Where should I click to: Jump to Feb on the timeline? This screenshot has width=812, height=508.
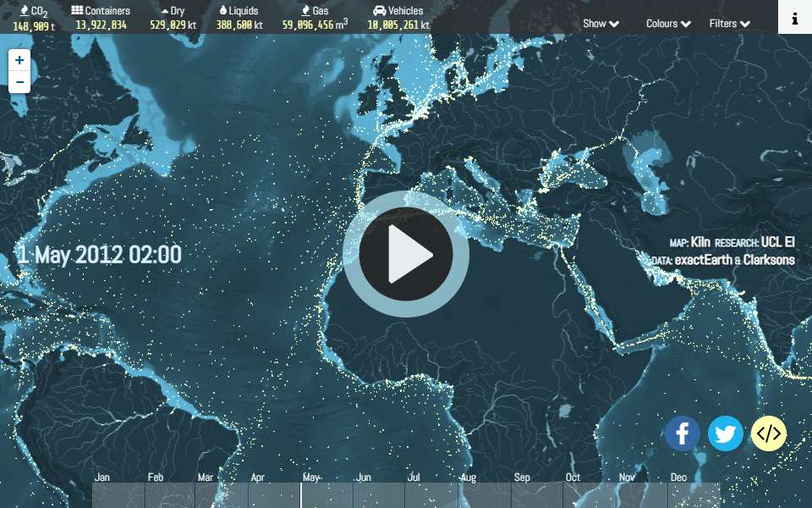coord(156,477)
